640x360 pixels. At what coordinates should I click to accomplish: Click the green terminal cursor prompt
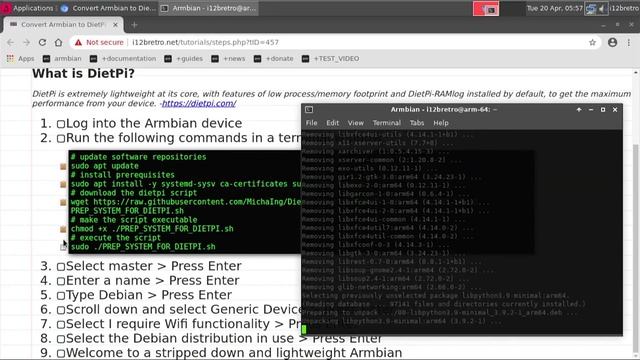click(304, 329)
